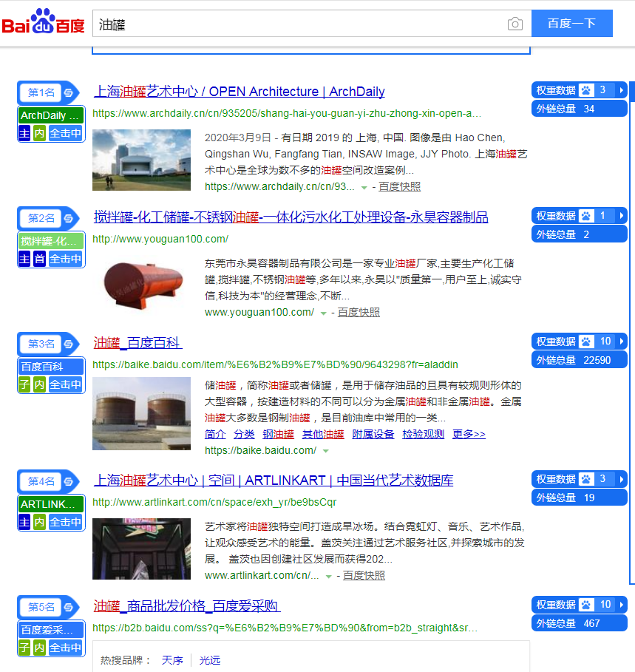Click the 外链总量 22590 bar
The image size is (635, 672).
point(579,361)
